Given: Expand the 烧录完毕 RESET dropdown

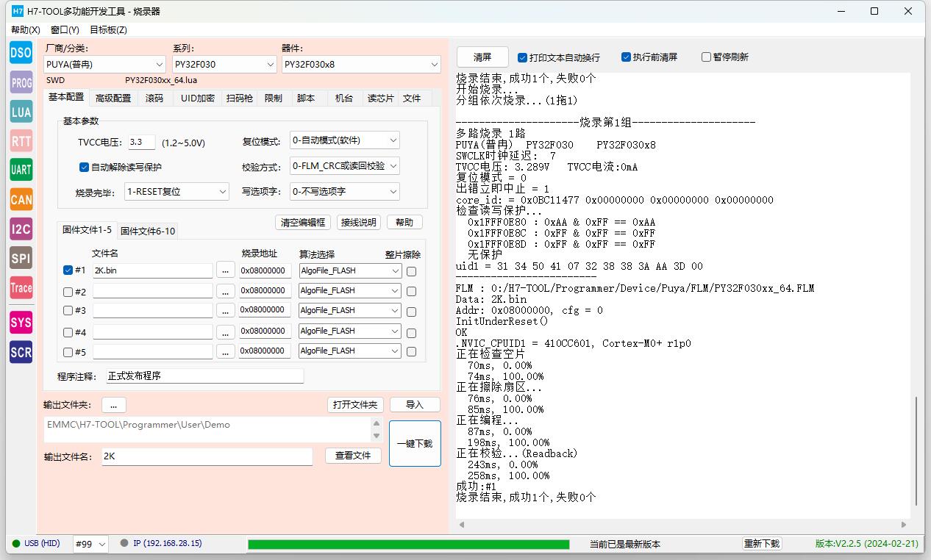Looking at the screenshot, I should point(177,192).
